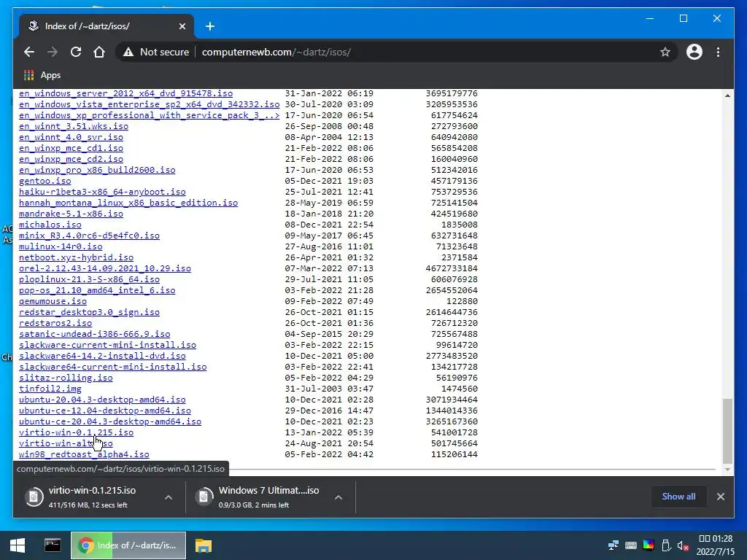The height and width of the screenshot is (560, 747).
Task: Download en_windows_server_2012_x64_dvd_915478.iso
Action: click(125, 93)
